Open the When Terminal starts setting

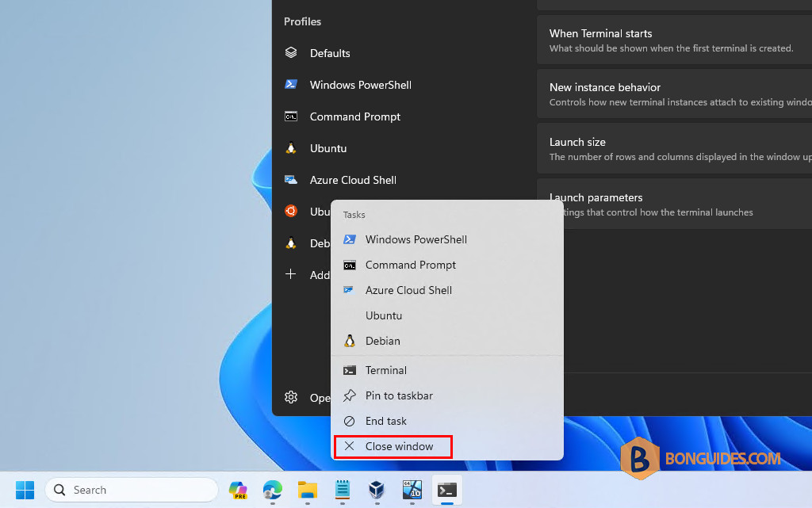click(674, 40)
